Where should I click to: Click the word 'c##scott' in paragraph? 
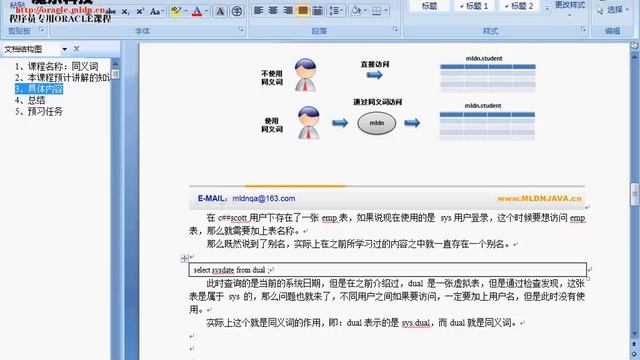coord(233,218)
